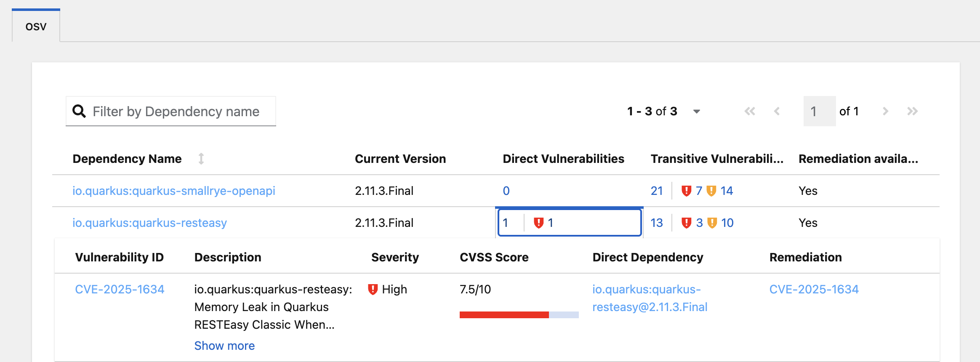Open CVE-2025-1634 link in Vulnerability ID column
Viewport: 980px width, 362px height.
coord(120,289)
